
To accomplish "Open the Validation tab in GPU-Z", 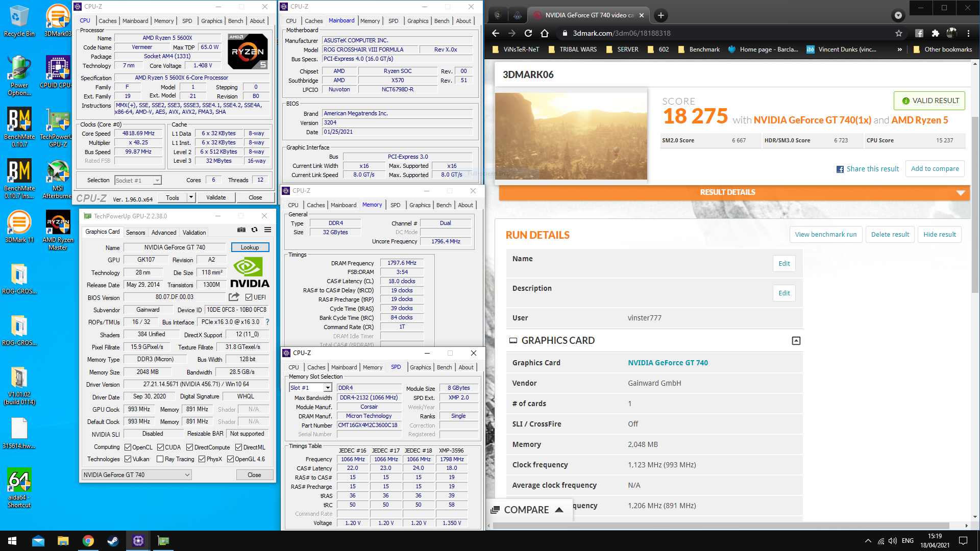I will point(194,232).
